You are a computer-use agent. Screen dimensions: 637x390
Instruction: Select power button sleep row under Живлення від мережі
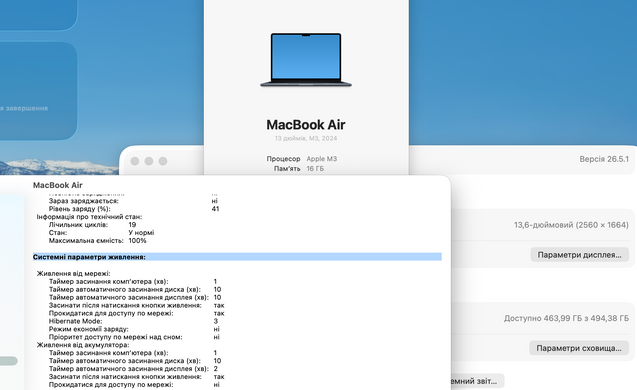tap(136, 305)
